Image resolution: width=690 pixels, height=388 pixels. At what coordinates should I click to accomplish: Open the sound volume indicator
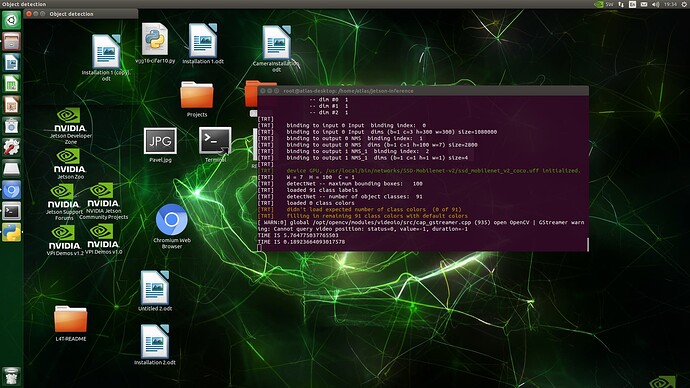click(x=655, y=4)
